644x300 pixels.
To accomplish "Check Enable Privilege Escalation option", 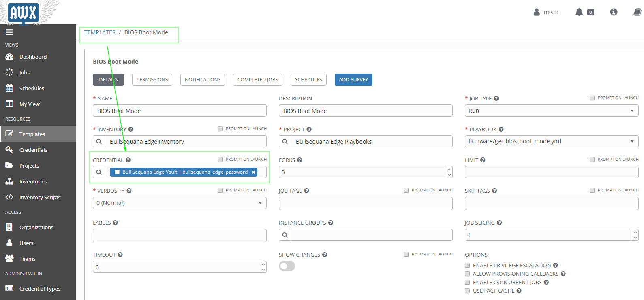I will tap(467, 265).
